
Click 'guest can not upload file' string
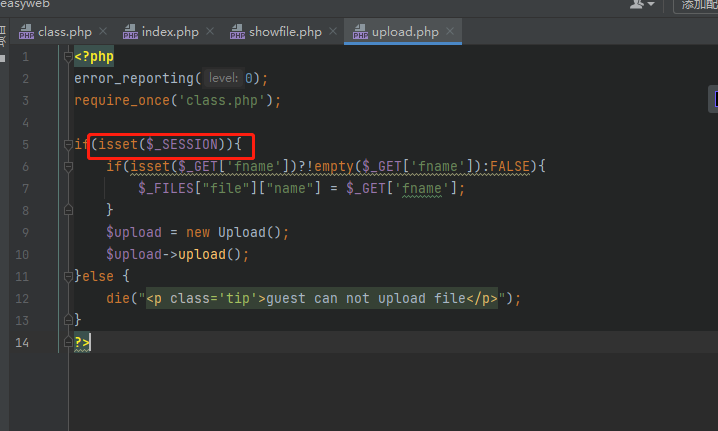[x=366, y=298]
